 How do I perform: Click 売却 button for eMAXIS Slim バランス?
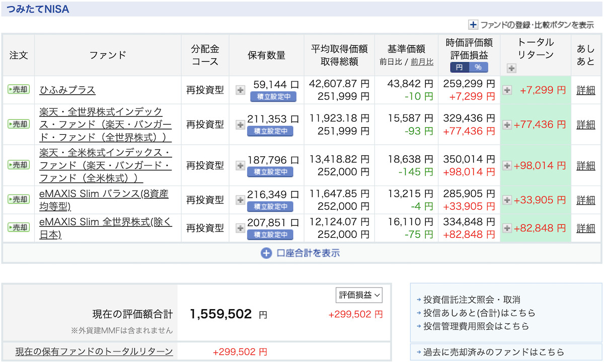click(19, 200)
